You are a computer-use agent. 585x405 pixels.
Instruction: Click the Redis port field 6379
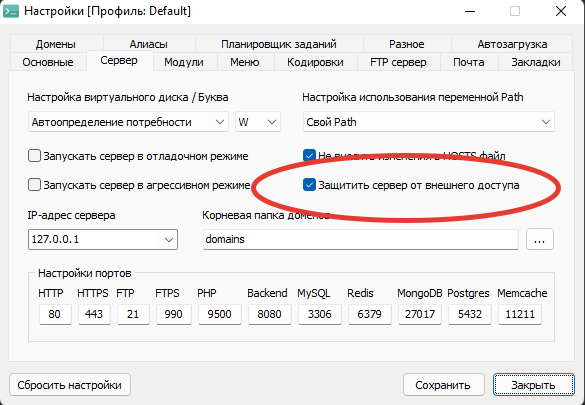coord(370,314)
